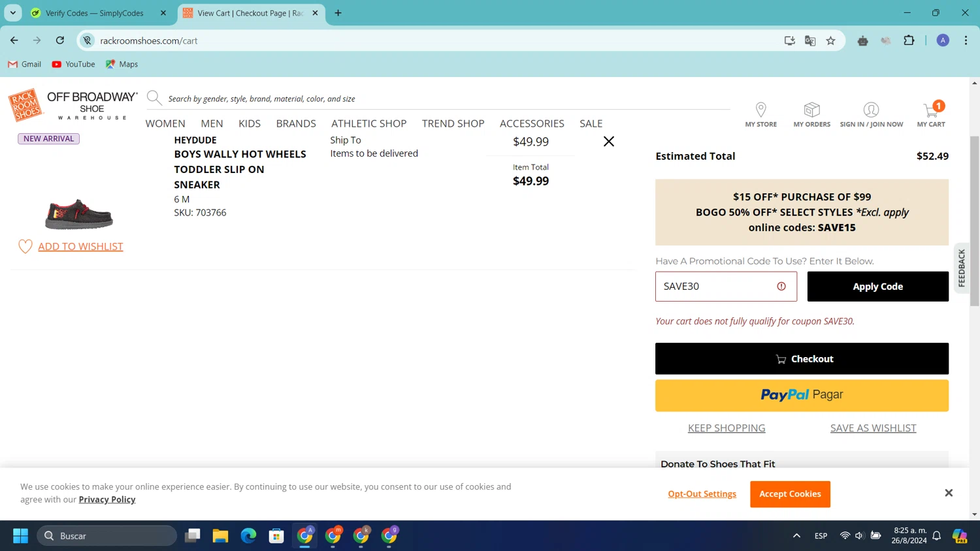
Task: Open the Windows Start menu
Action: (20, 536)
